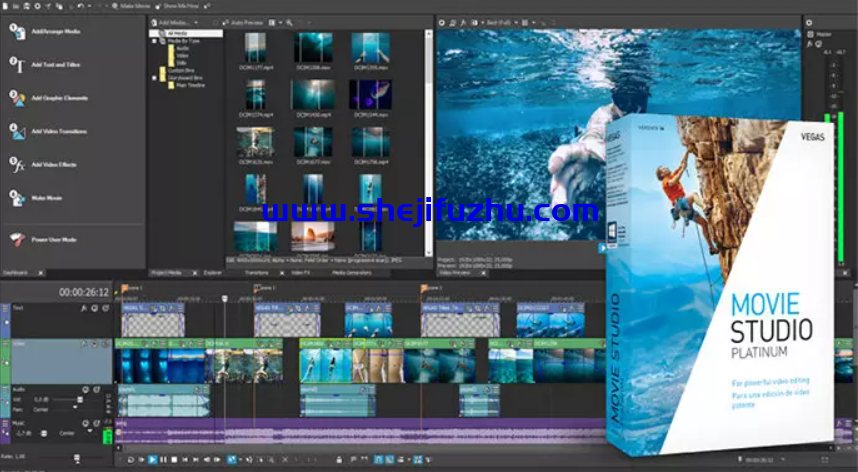The image size is (858, 472).
Task: Start playback with the blue Play button
Action: pyautogui.click(x=153, y=460)
